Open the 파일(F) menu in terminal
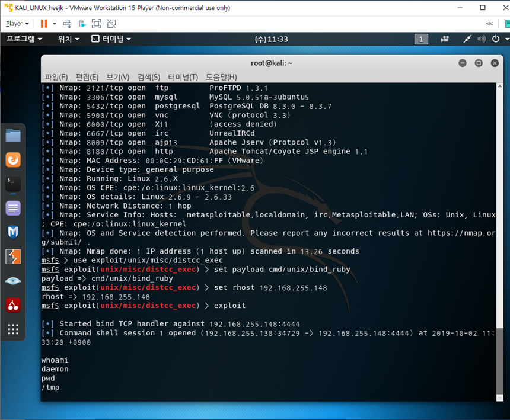 pyautogui.click(x=56, y=78)
